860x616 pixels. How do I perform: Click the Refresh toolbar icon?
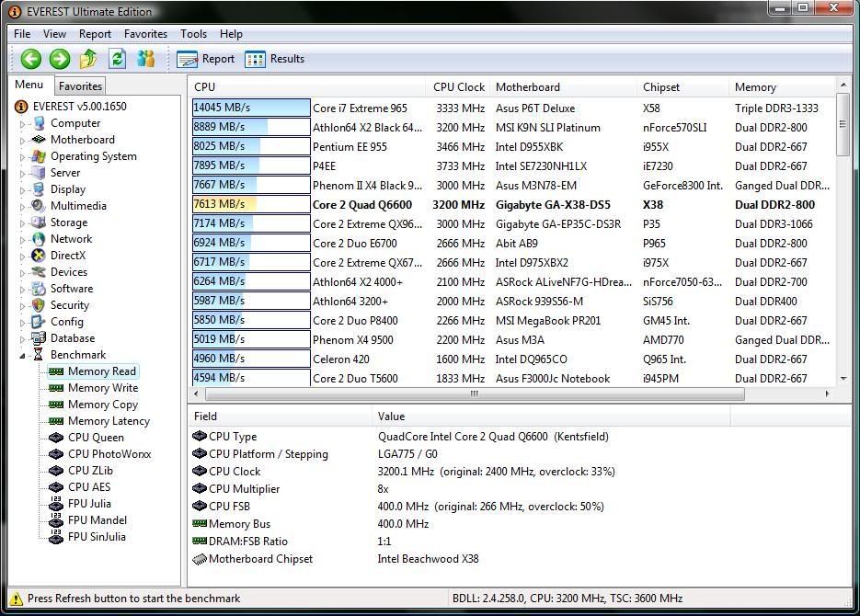coord(117,59)
